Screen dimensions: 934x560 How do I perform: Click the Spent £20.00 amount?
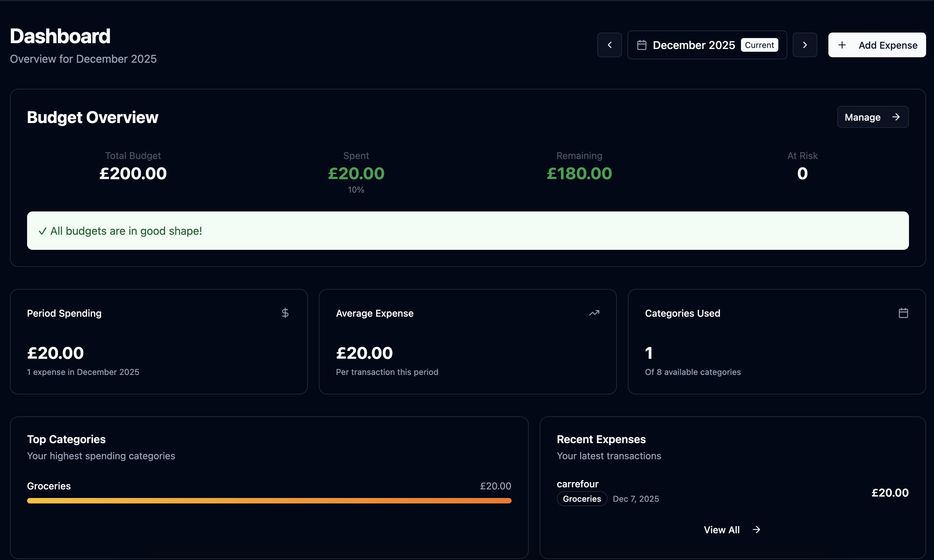click(x=356, y=173)
